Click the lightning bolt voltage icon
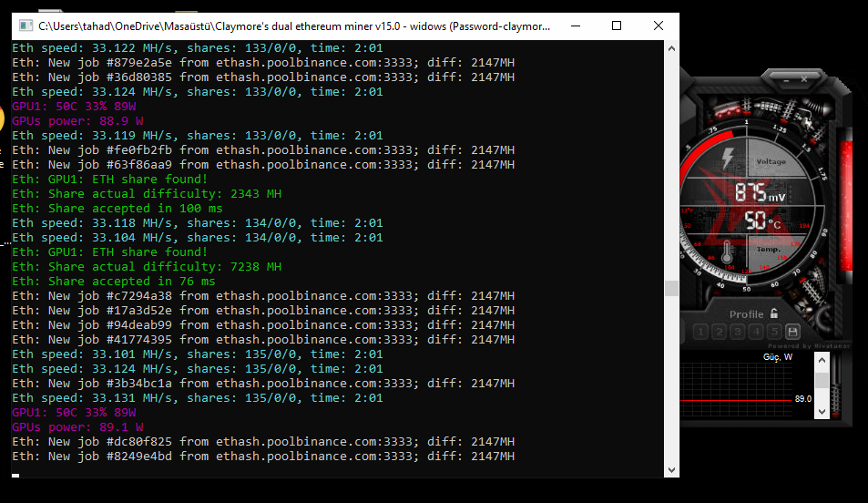Viewport: 868px width, 503px height. (728, 159)
